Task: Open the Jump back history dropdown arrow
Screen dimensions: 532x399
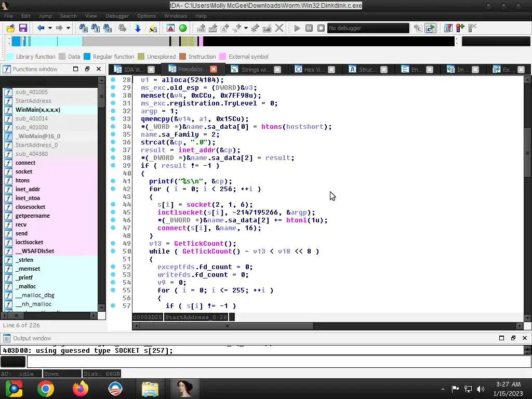Action: (x=50, y=28)
